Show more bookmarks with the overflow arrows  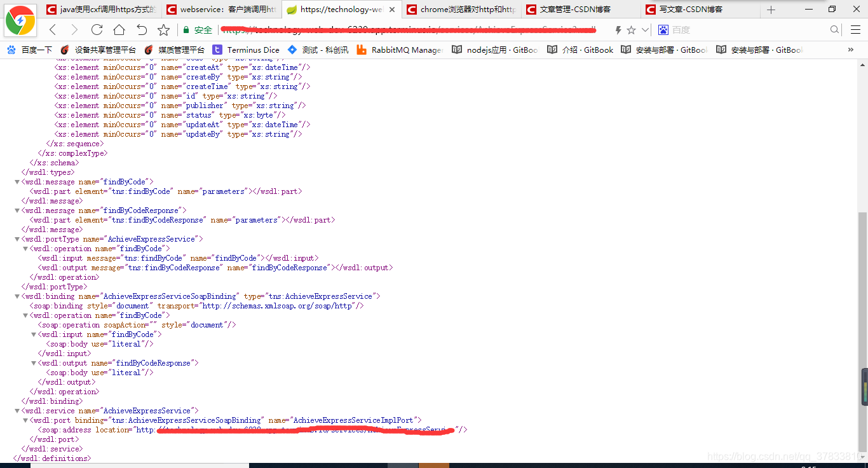851,50
